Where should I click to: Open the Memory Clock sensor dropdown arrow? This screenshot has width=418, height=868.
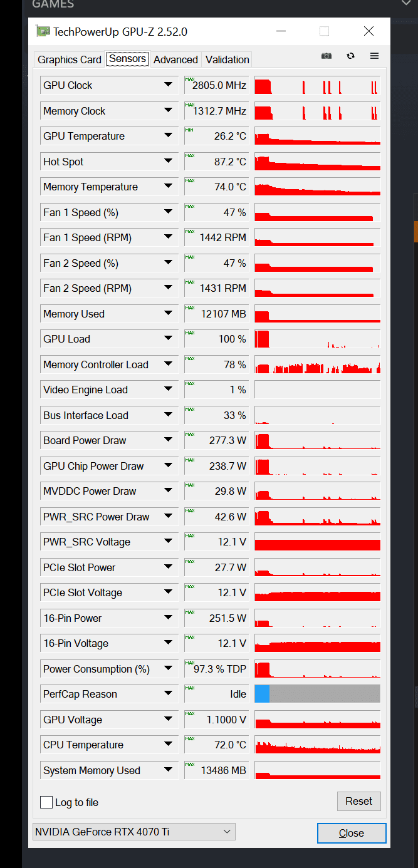[168, 111]
